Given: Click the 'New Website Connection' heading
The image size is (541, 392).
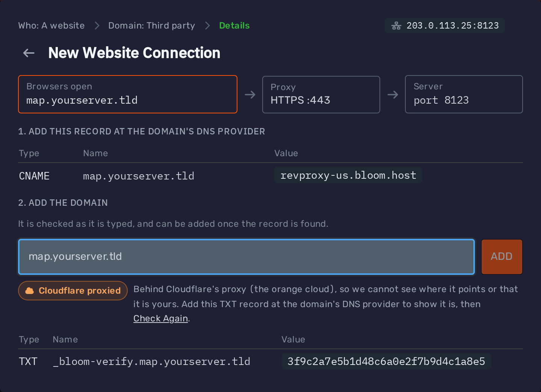Looking at the screenshot, I should click(134, 53).
